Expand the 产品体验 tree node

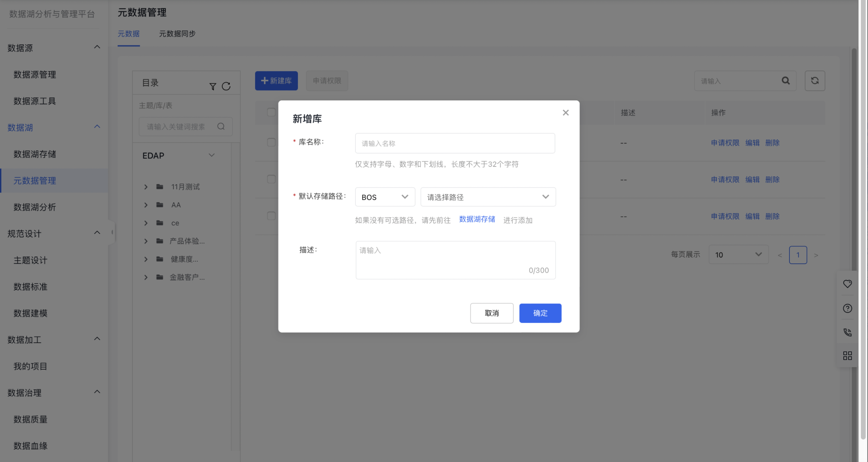point(146,241)
